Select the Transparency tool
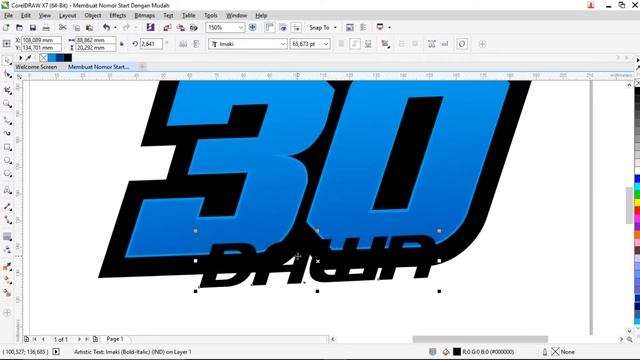The height and width of the screenshot is (360, 640). pyautogui.click(x=7, y=249)
